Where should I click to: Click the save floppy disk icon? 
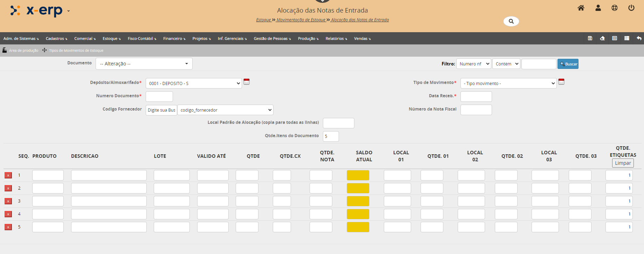click(x=590, y=38)
